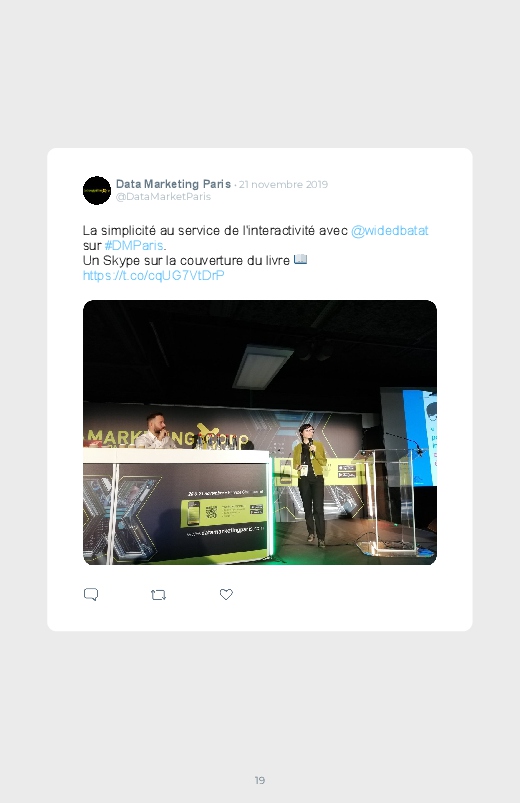Like the tweet with the heart icon

(x=226, y=594)
